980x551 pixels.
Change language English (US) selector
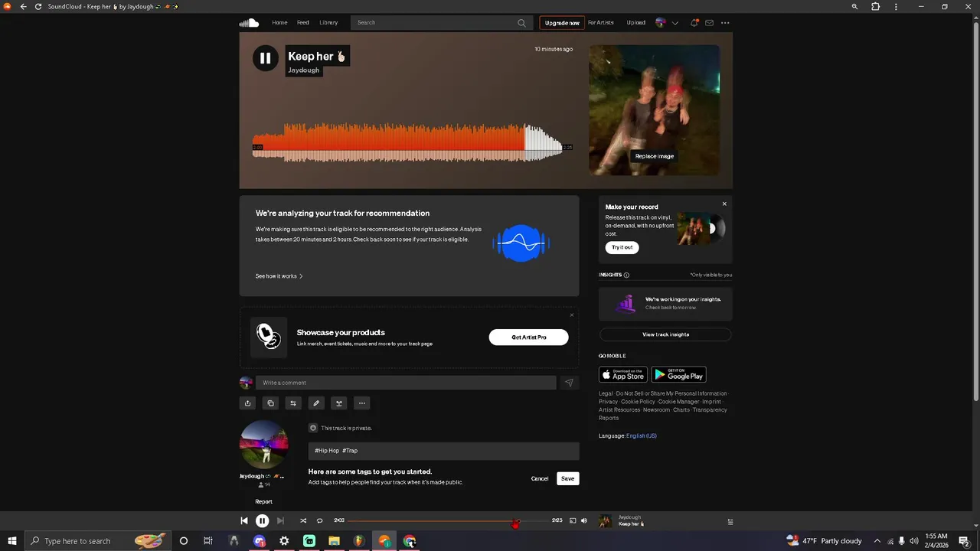(x=642, y=436)
